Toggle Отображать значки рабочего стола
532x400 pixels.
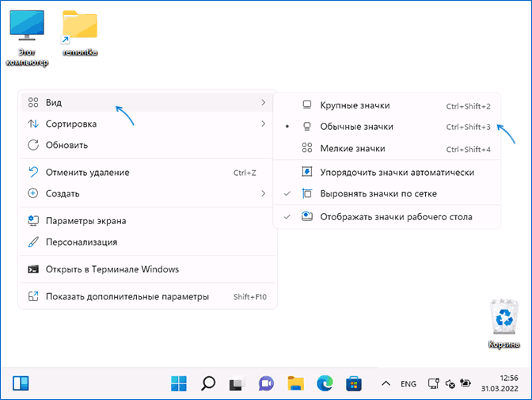[x=387, y=217]
